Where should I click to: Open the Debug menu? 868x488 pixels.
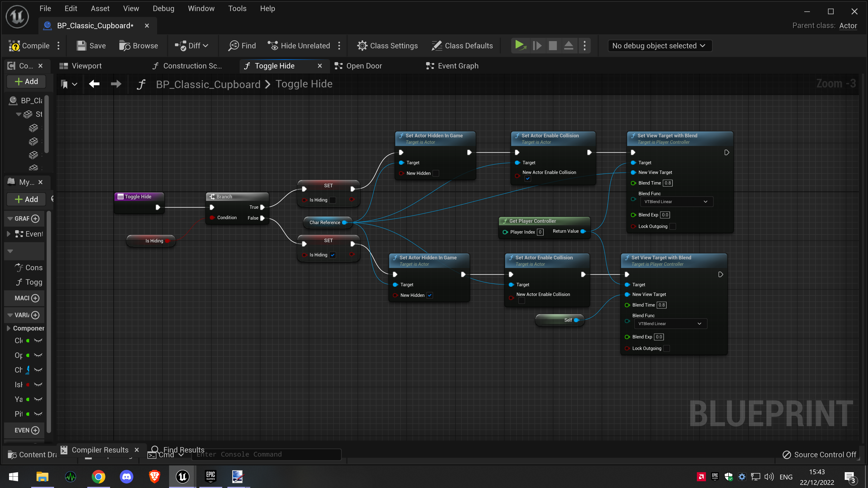(x=163, y=8)
